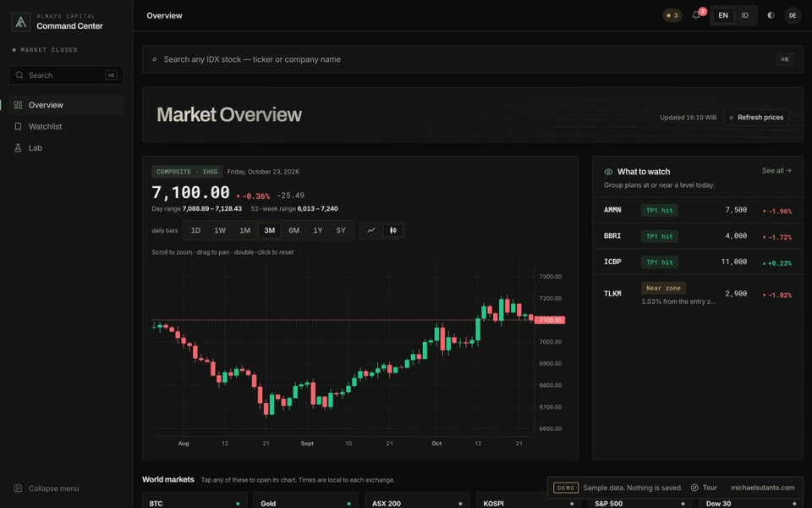Click the MARKET CLOSED status text
This screenshot has height=508, width=812.
(x=49, y=50)
